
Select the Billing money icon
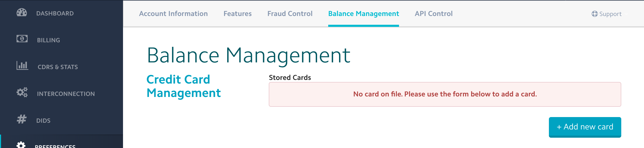tap(22, 39)
